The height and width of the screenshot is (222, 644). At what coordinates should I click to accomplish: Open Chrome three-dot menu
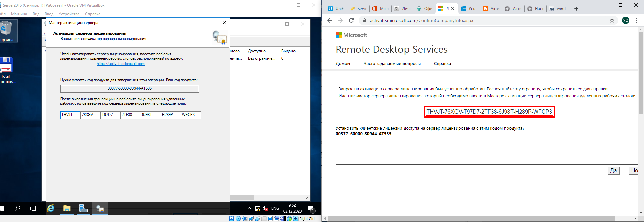pyautogui.click(x=636, y=20)
